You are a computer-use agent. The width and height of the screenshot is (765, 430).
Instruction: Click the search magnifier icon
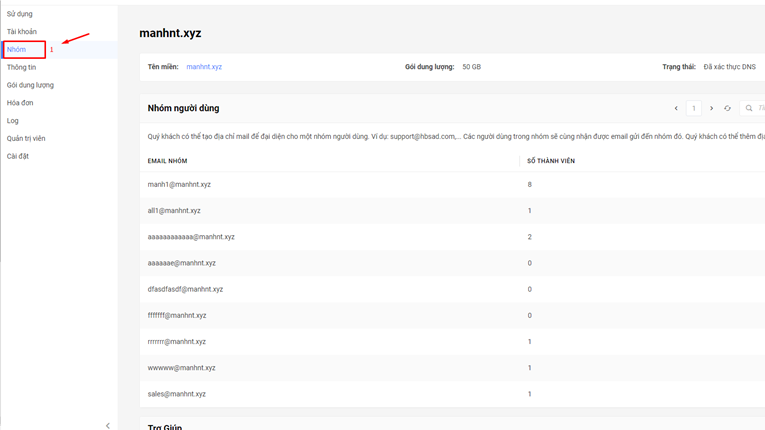(749, 108)
